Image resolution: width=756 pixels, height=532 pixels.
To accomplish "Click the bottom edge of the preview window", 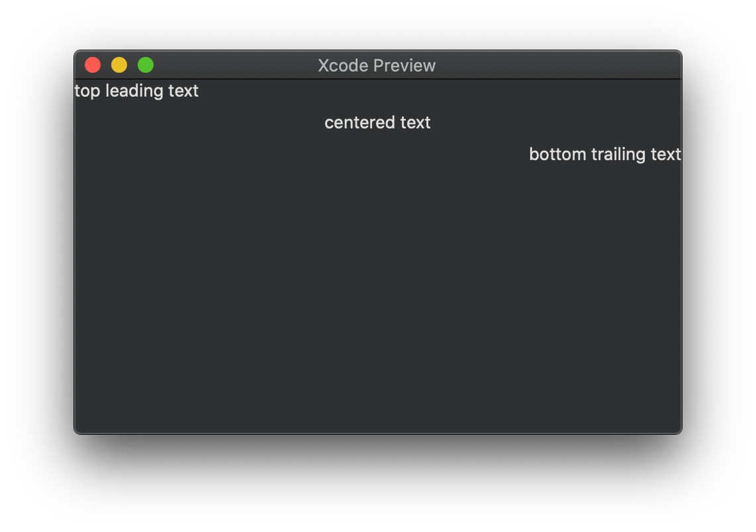I will [377, 431].
